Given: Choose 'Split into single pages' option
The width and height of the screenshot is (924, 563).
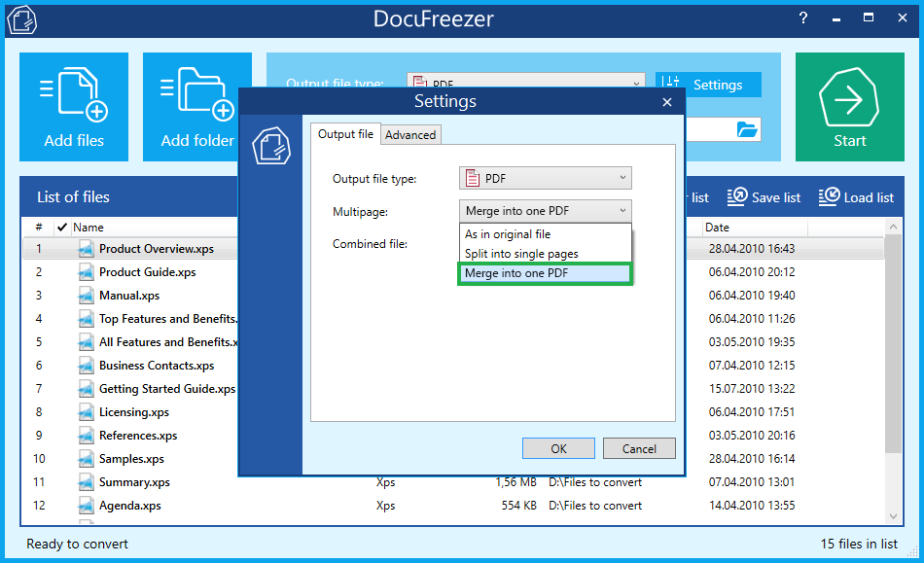Looking at the screenshot, I should click(x=545, y=254).
